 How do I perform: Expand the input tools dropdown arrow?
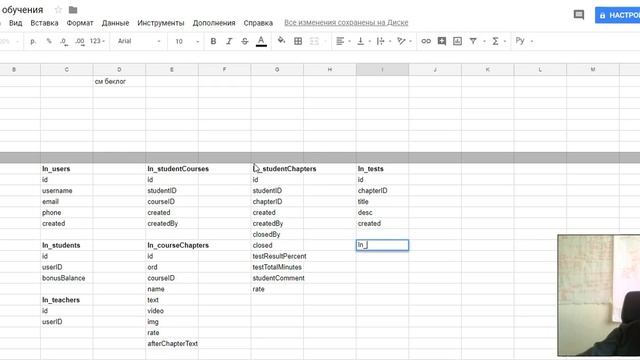[x=532, y=41]
